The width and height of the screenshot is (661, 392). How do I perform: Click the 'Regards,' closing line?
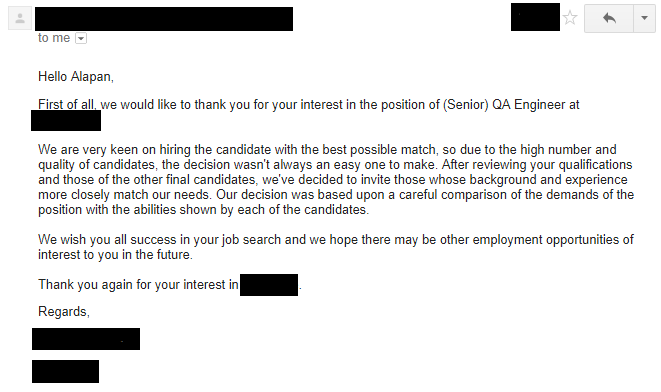[64, 311]
